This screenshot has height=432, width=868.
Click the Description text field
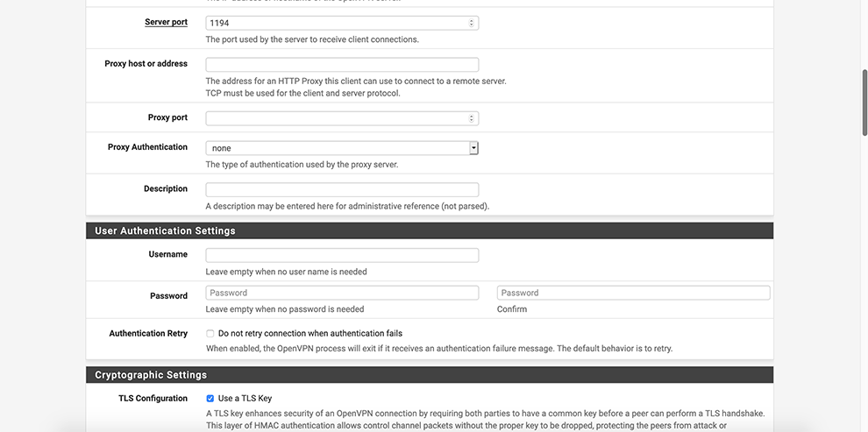click(x=342, y=189)
